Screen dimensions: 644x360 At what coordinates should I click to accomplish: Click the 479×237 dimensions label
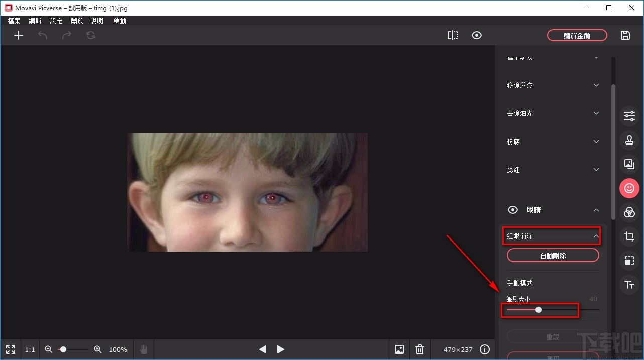click(458, 350)
